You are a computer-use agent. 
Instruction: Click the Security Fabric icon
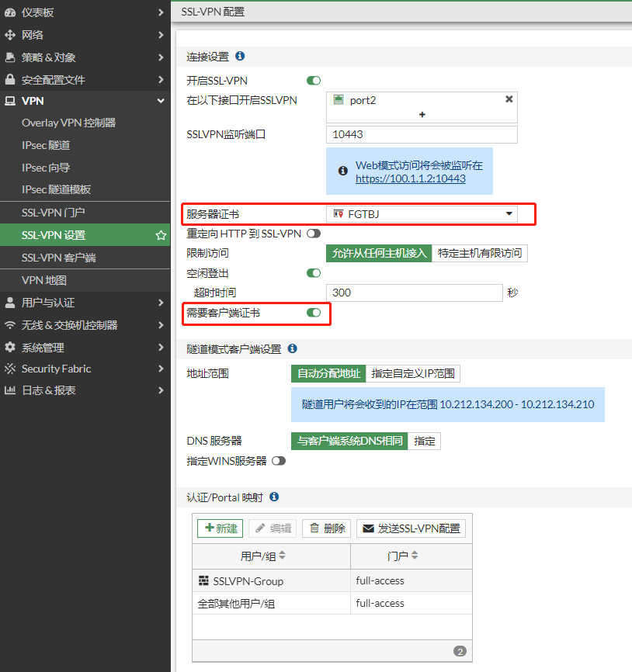[10, 369]
